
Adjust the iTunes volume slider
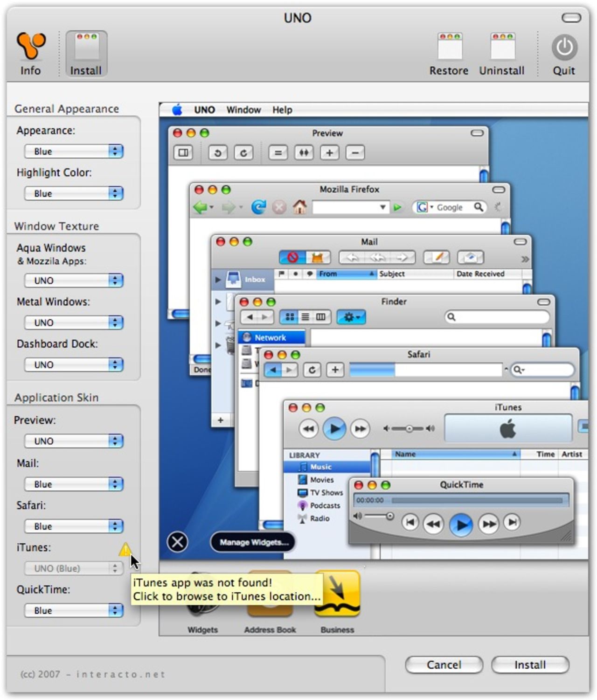tap(409, 428)
